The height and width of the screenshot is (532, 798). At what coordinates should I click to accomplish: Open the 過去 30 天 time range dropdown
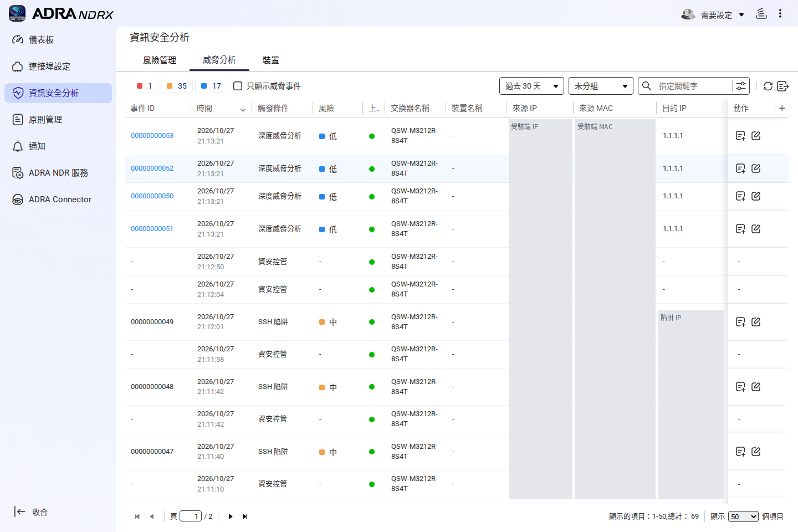coord(531,86)
